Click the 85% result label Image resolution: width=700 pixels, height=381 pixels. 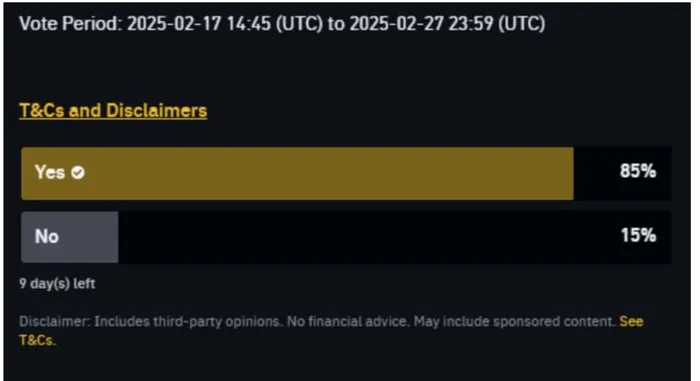[x=638, y=171]
